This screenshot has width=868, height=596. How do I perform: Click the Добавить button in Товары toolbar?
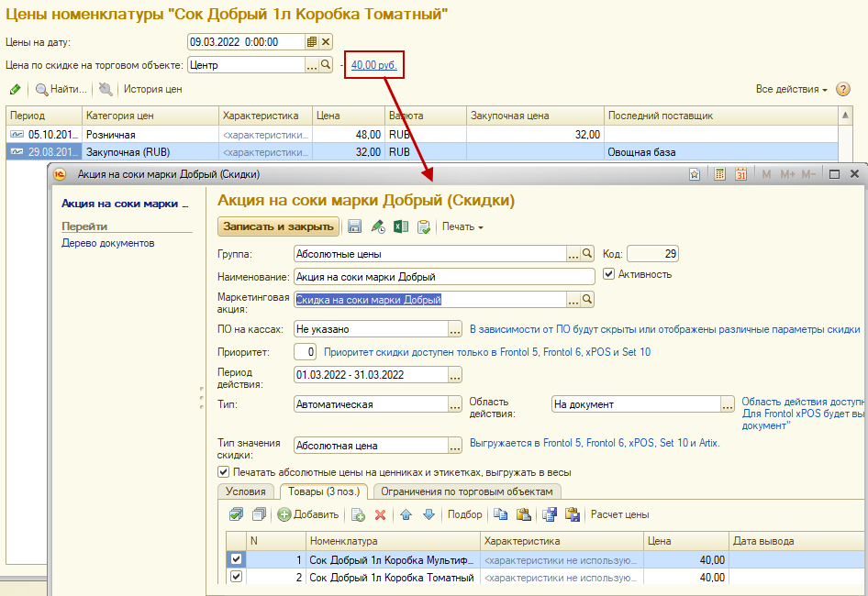308,514
